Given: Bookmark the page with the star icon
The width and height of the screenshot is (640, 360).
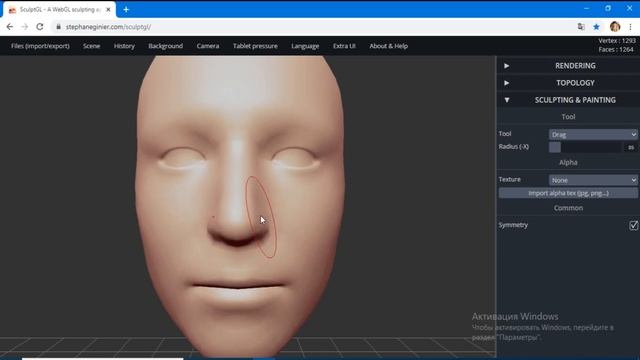Looking at the screenshot, I should click(596, 27).
